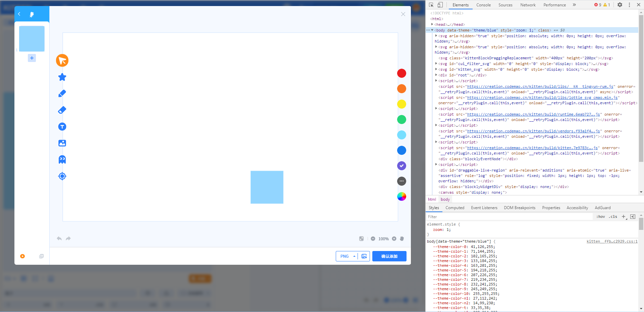644x312 pixels.
Task: Click the red error count indicator
Action: pyautogui.click(x=598, y=5)
